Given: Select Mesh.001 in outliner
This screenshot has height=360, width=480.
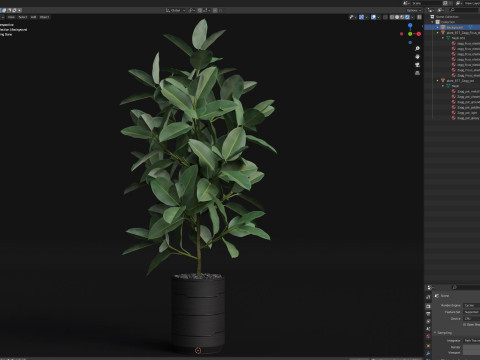Looking at the screenshot, I should click(458, 38).
